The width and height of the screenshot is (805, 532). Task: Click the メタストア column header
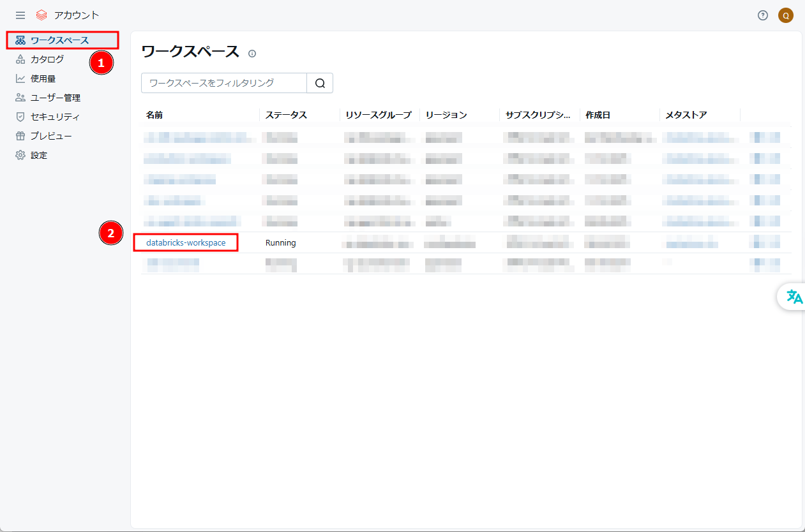(x=686, y=115)
